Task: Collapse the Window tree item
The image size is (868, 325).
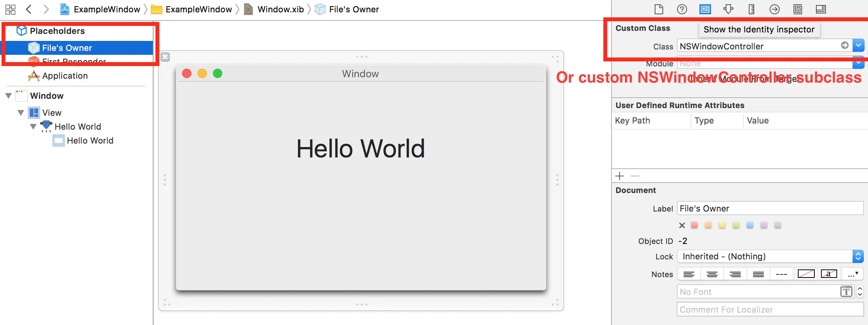Action: point(8,96)
